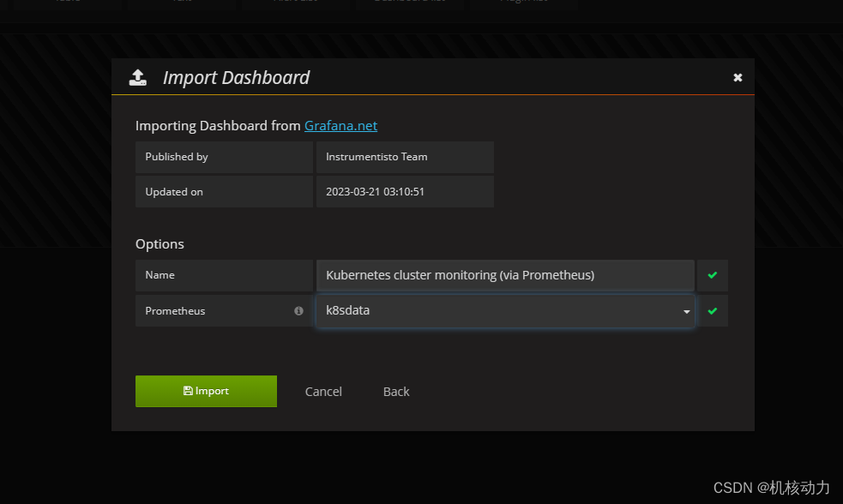Go Back to the previous import step

[x=396, y=392]
